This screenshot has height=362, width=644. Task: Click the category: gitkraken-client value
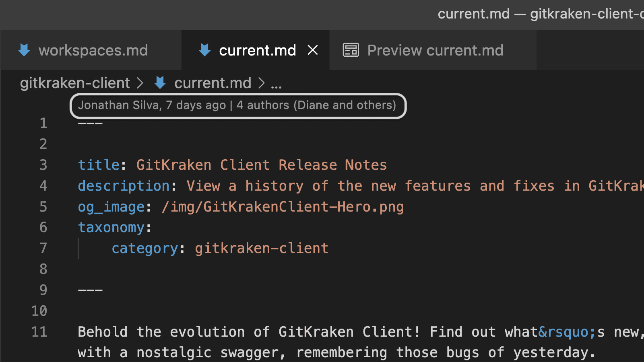[x=262, y=248]
